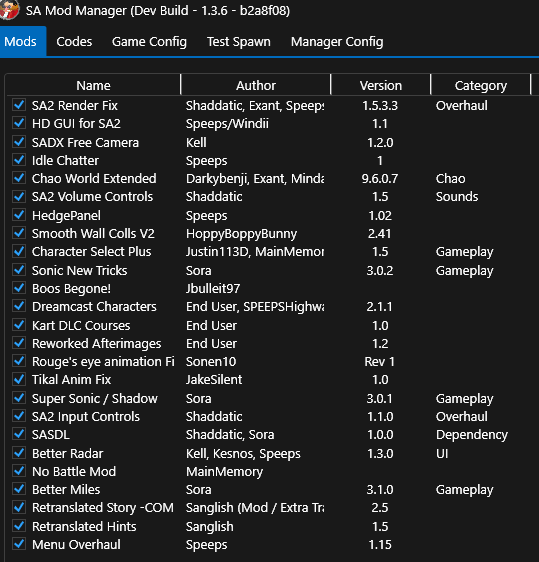Disable Super Sonic / Shadow checkbox
This screenshot has height=562, width=539.
click(19, 398)
